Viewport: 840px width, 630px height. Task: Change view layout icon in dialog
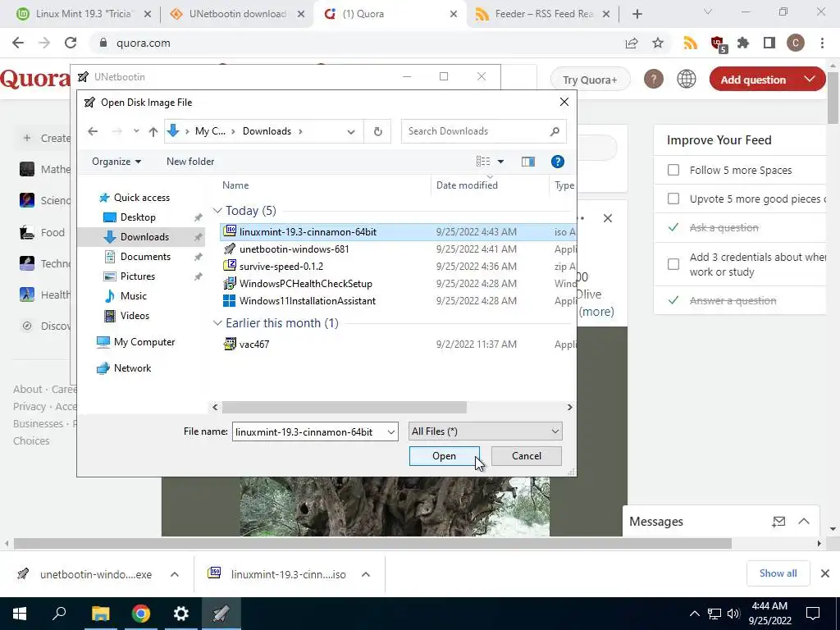tap(483, 162)
